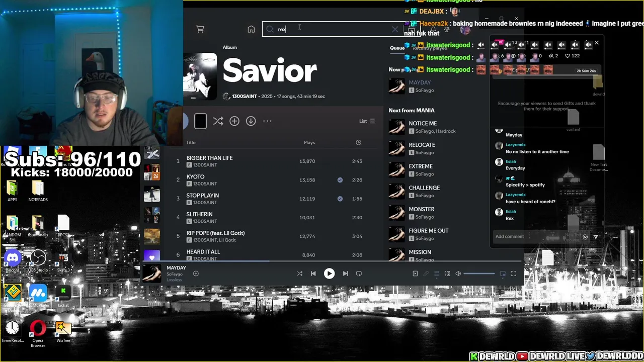Open Skate 3 desktop shortcut
644x362 pixels.
(x=63, y=261)
